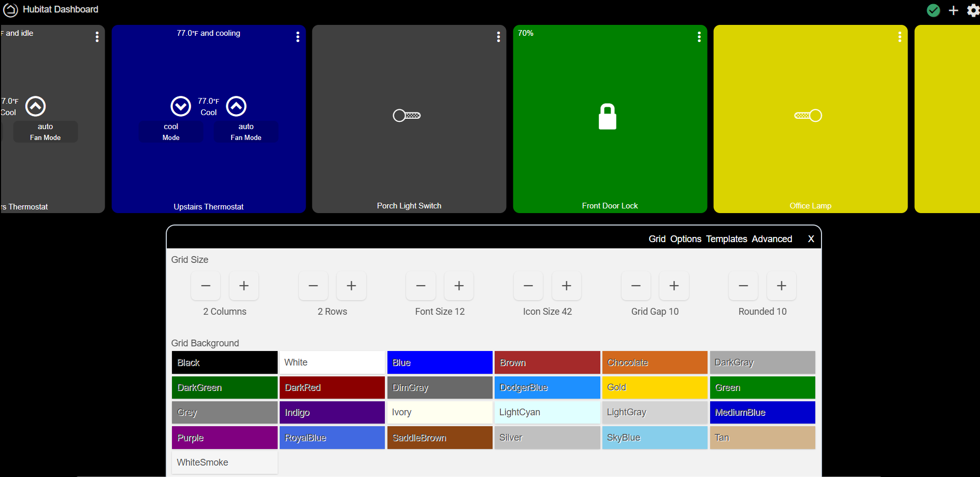Select the SkyBlue grid background swatch

655,437
